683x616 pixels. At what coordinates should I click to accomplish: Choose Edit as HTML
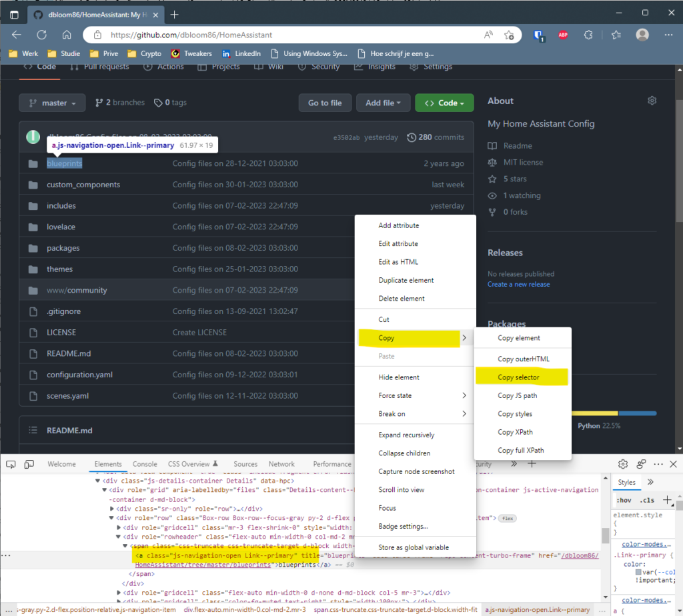415,261
